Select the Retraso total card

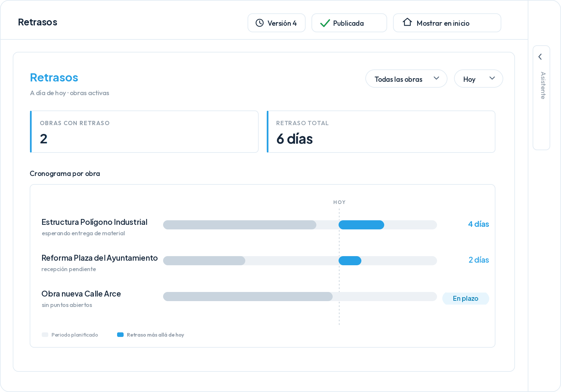point(381,132)
